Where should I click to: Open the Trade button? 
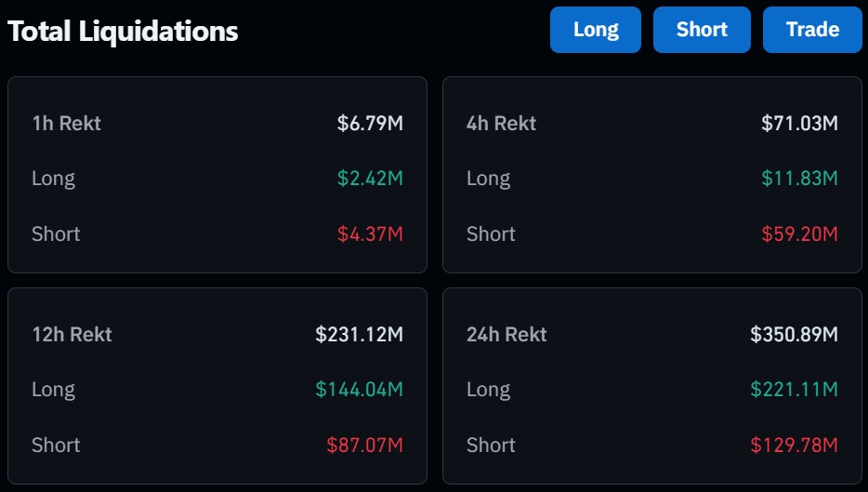[x=812, y=30]
